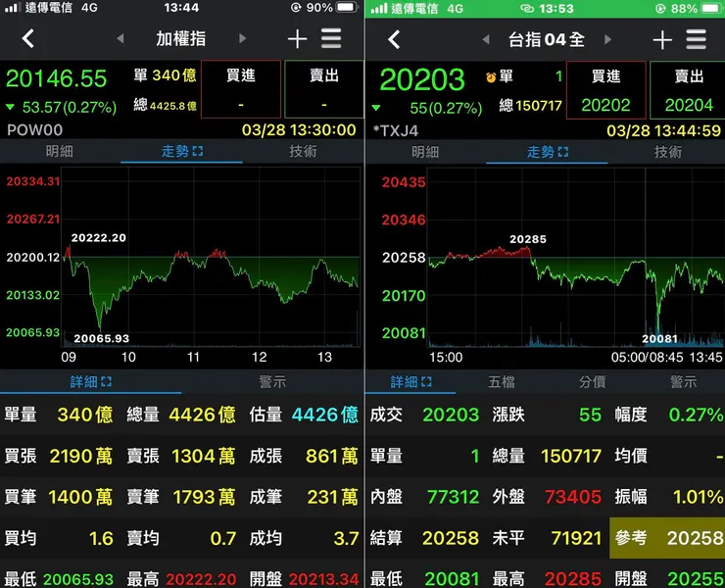Tap 賣出 box on 加權指 screen

(x=324, y=89)
